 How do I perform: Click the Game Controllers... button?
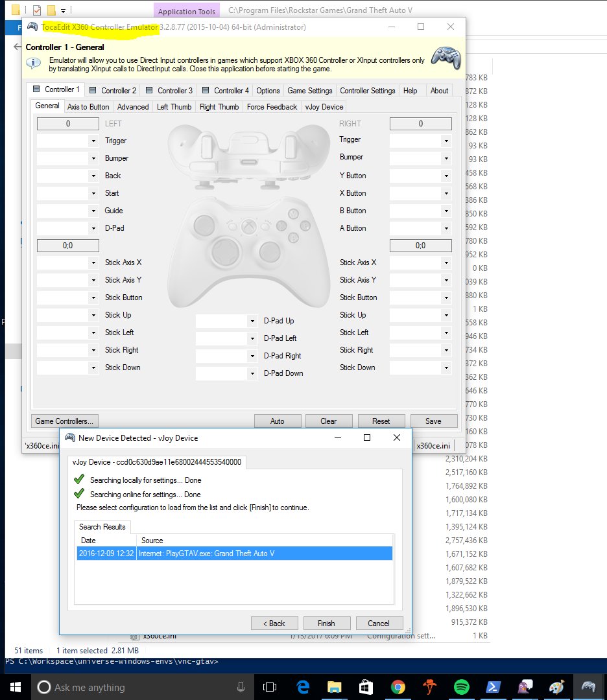tap(64, 421)
